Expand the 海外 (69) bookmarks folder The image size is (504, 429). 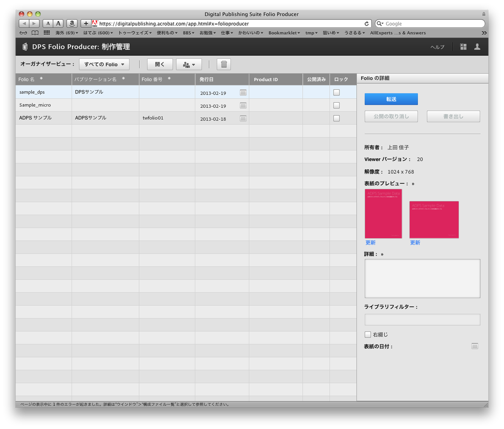click(x=67, y=33)
